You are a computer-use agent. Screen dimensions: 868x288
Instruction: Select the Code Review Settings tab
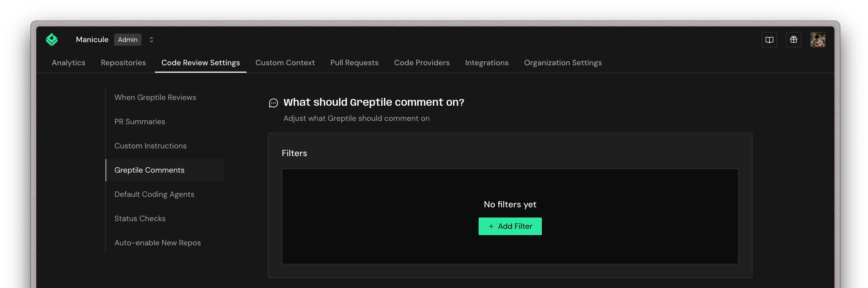pyautogui.click(x=201, y=63)
